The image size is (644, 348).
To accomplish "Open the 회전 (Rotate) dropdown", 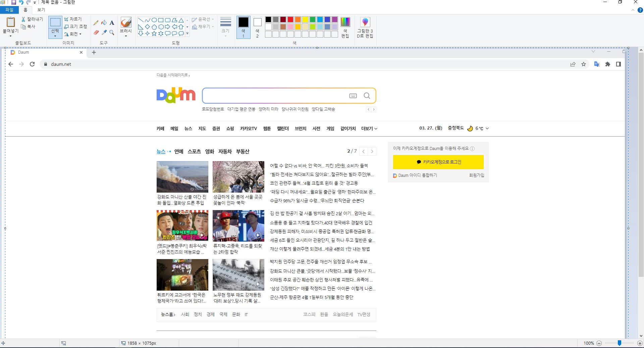I will coord(73,34).
